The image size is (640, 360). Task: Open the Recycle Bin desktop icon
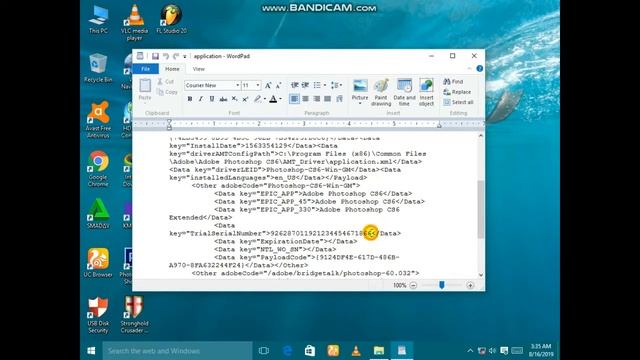coord(98,68)
